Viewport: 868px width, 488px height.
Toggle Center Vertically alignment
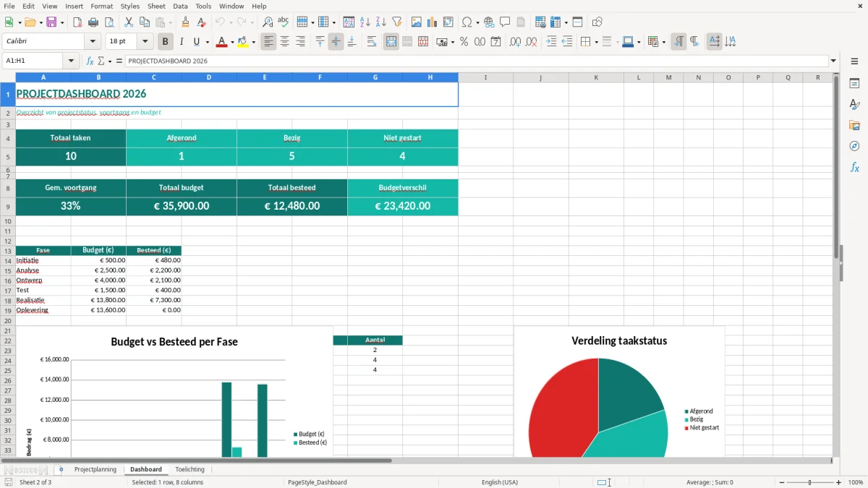tap(336, 42)
